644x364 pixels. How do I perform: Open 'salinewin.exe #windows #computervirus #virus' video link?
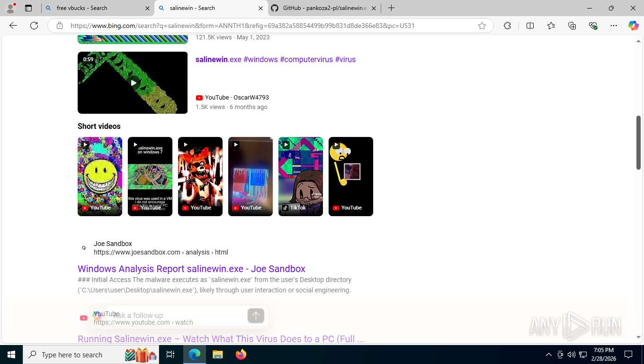pyautogui.click(x=276, y=59)
